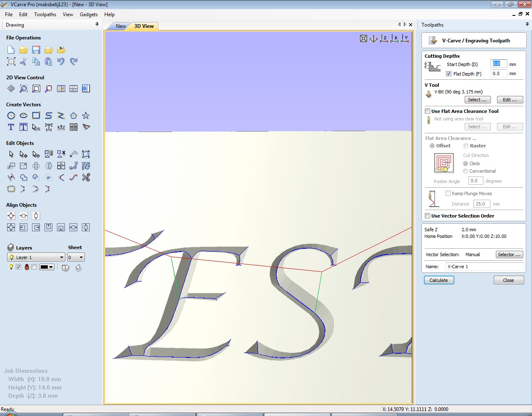Click the Close toolpath button
Viewport: 532px width, 416px height.
[x=509, y=280]
